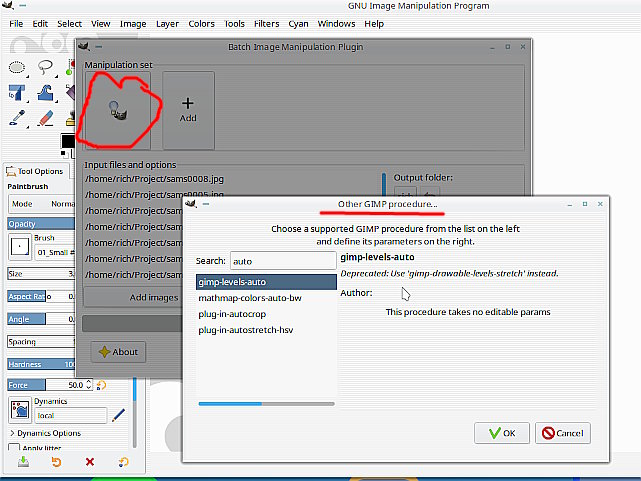Open the Layer menu

(167, 24)
